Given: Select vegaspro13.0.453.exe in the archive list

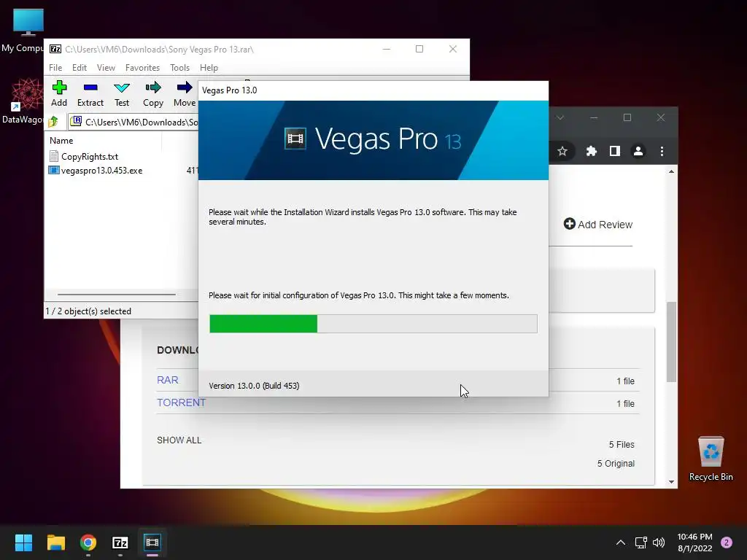Looking at the screenshot, I should [x=101, y=171].
